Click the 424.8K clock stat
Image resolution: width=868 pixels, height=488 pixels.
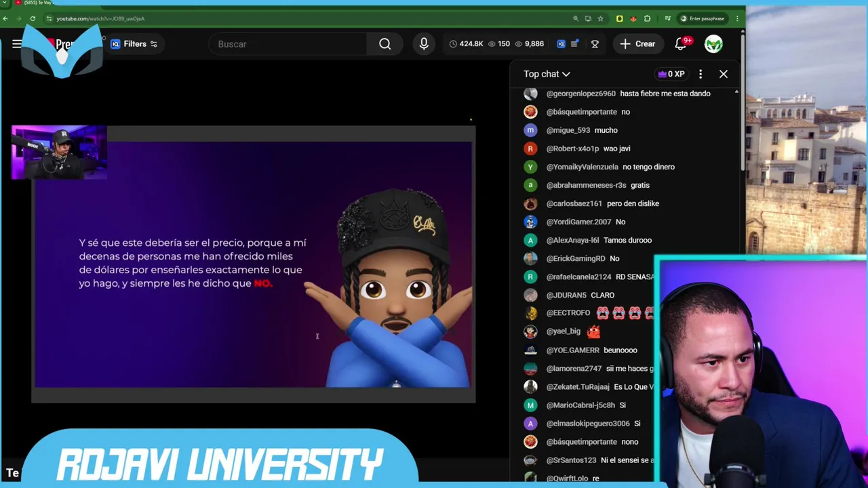[466, 44]
